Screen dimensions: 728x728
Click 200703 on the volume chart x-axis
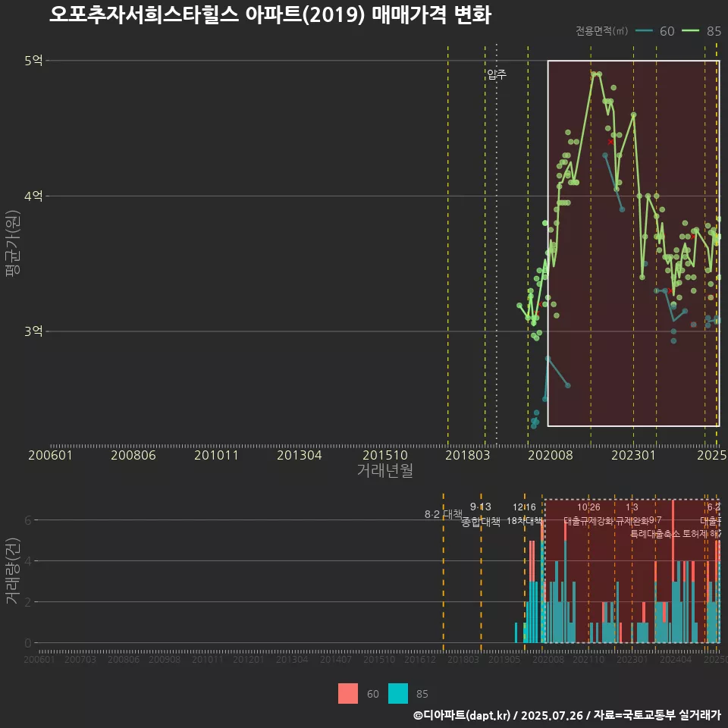pos(80,659)
